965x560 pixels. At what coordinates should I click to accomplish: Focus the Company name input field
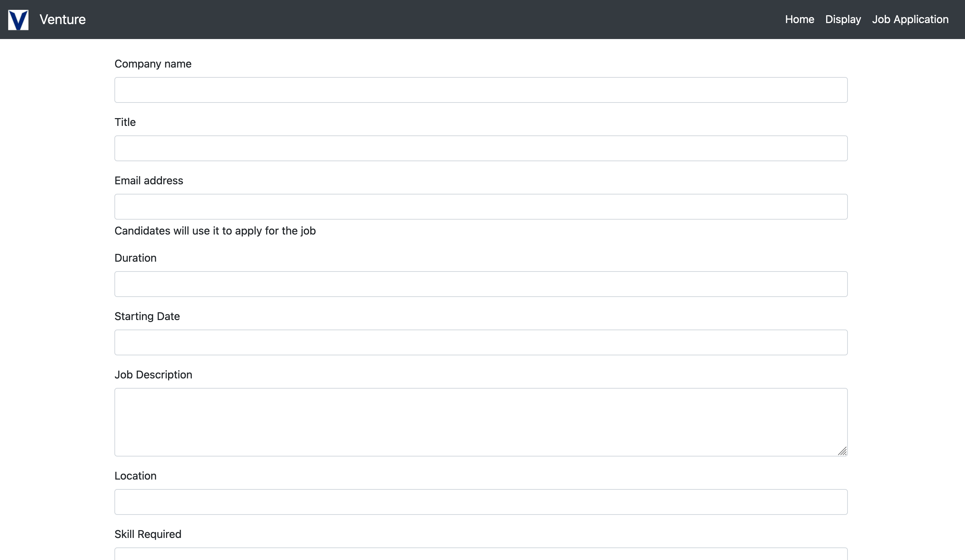[480, 90]
